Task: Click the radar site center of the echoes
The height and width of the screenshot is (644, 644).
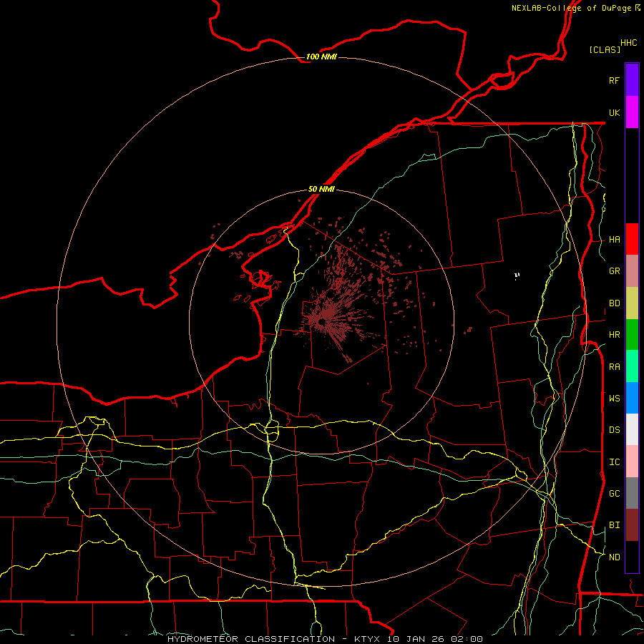Action: tap(322, 323)
